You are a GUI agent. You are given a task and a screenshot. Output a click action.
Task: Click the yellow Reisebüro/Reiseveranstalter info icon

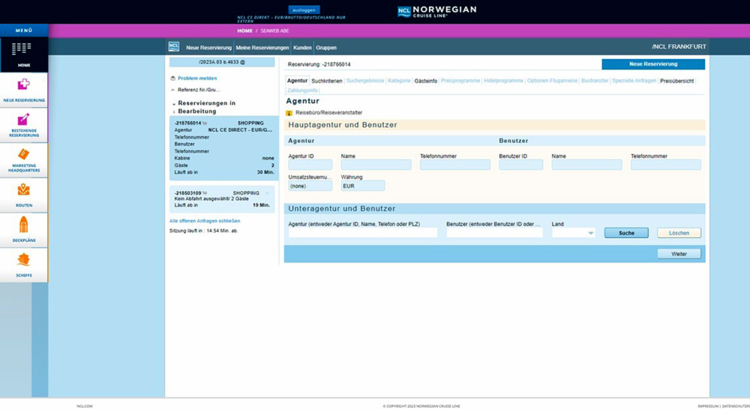(x=289, y=113)
